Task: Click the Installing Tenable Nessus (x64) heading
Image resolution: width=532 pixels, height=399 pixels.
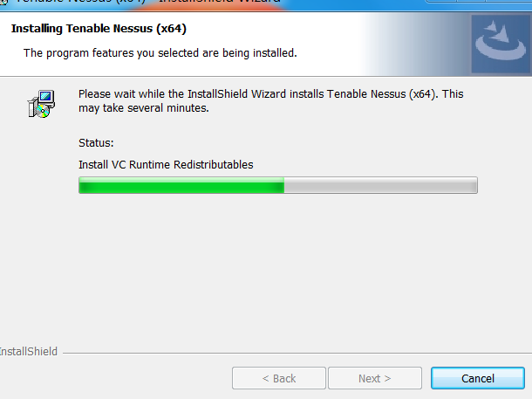Action: [x=99, y=29]
